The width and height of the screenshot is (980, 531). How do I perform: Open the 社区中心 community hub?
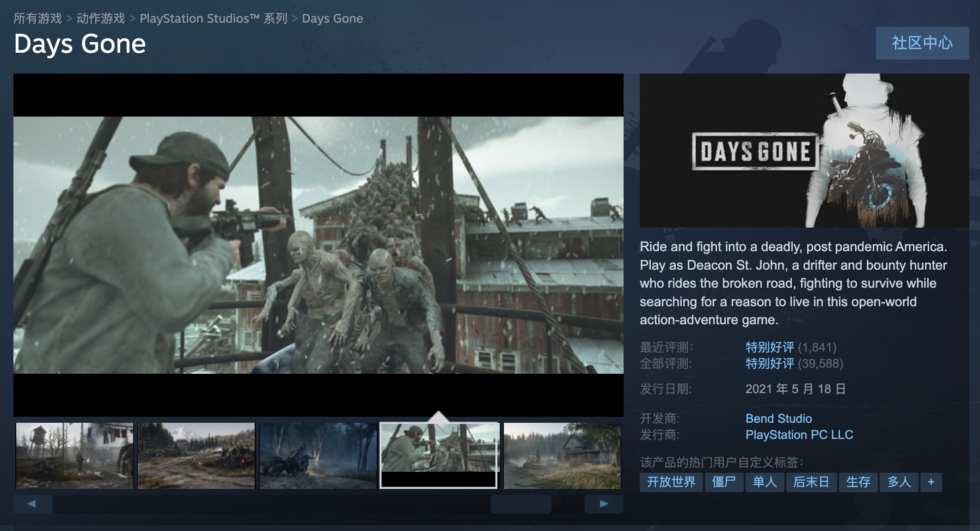click(x=922, y=43)
